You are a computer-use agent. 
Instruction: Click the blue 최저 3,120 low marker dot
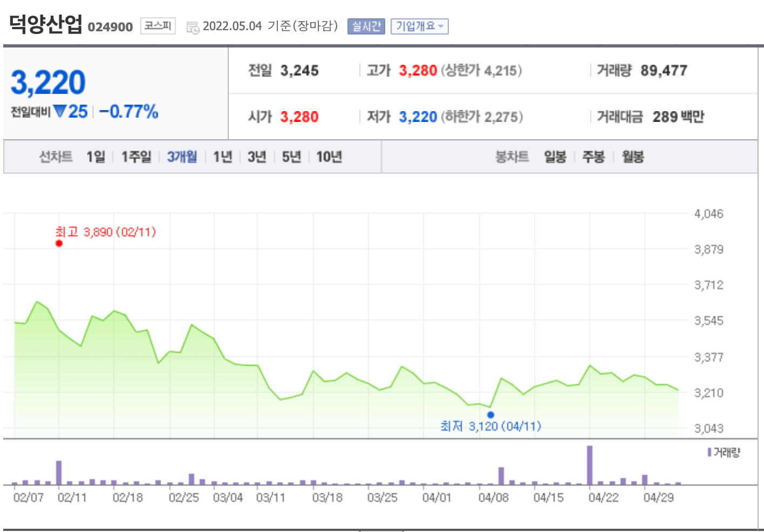click(490, 415)
